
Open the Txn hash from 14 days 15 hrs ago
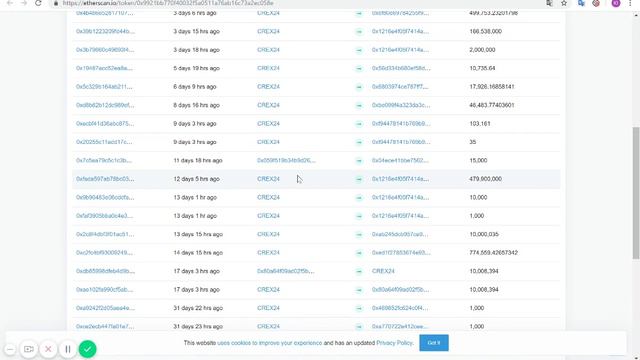(104, 253)
